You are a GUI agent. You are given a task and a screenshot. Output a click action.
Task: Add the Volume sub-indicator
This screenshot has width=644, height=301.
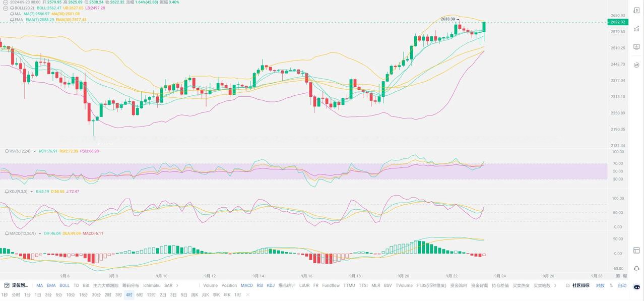pyautogui.click(x=210, y=285)
